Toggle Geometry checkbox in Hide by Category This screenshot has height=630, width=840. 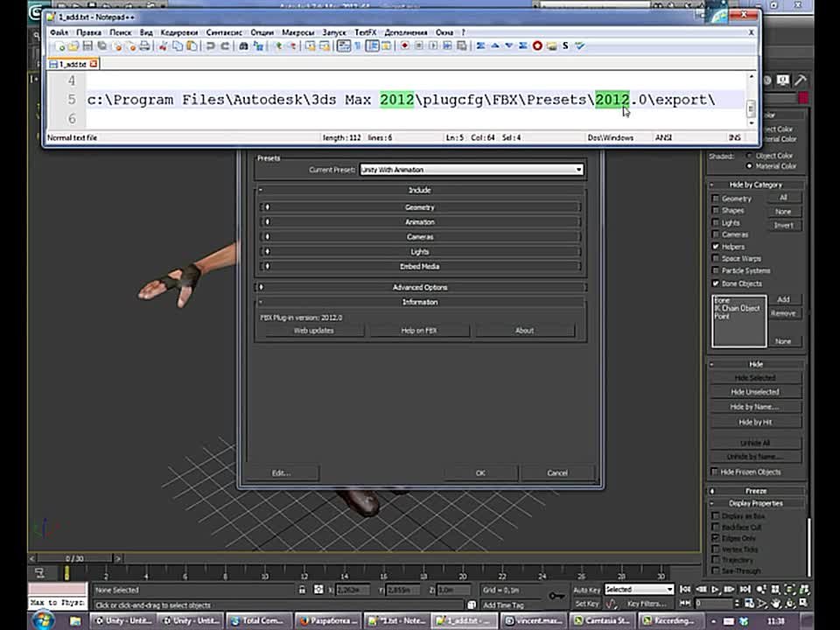coord(716,199)
